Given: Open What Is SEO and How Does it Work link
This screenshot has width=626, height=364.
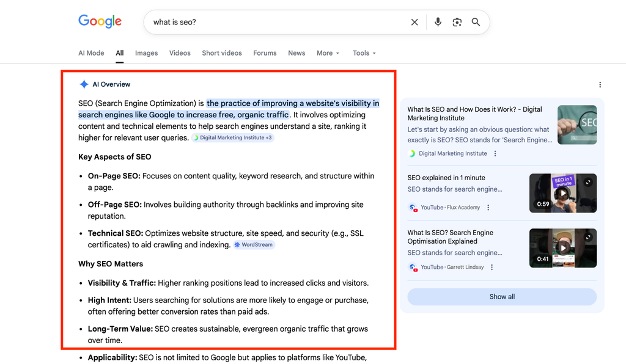Looking at the screenshot, I should coord(474,114).
